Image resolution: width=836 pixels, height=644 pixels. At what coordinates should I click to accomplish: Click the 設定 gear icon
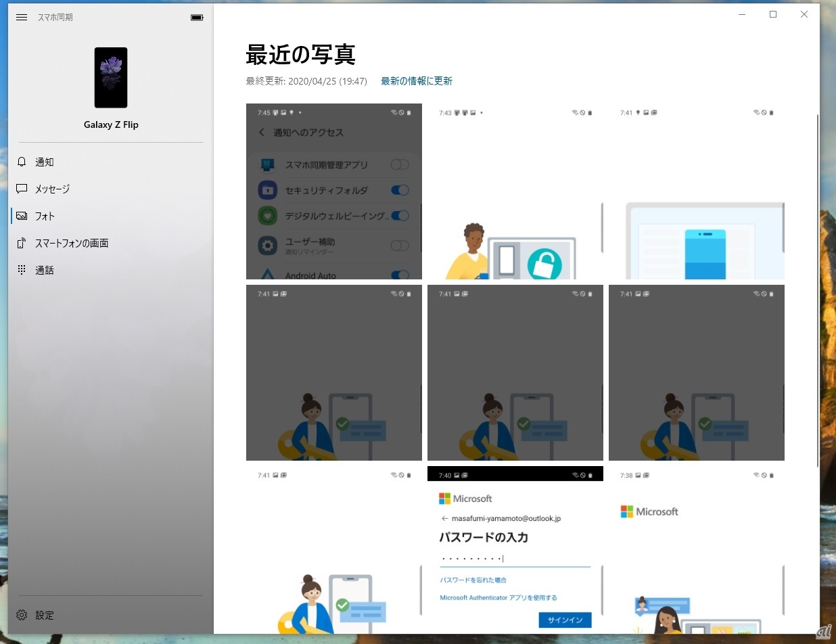22,616
